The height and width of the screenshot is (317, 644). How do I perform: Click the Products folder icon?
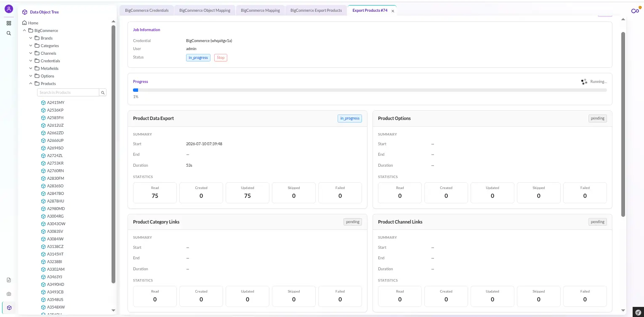point(37,83)
